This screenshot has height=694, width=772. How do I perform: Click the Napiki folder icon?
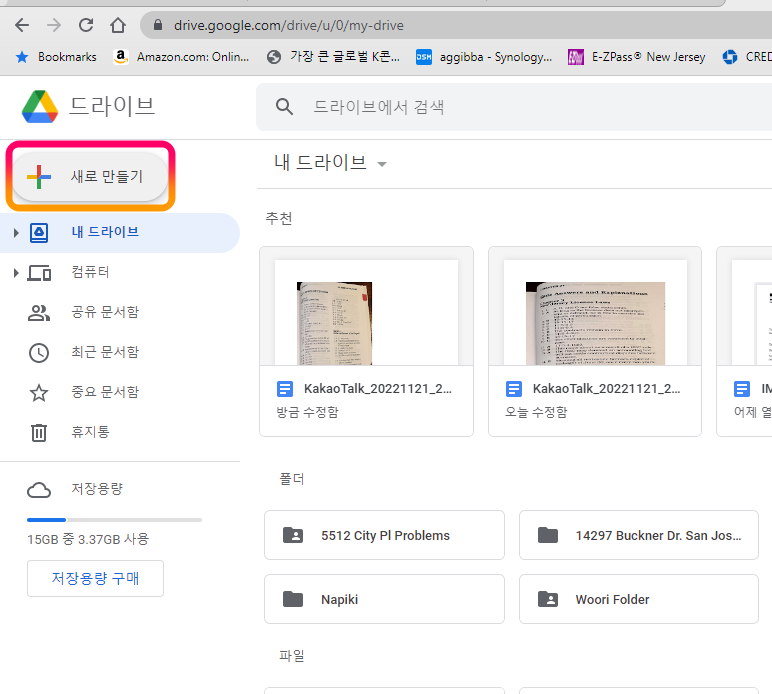point(293,599)
